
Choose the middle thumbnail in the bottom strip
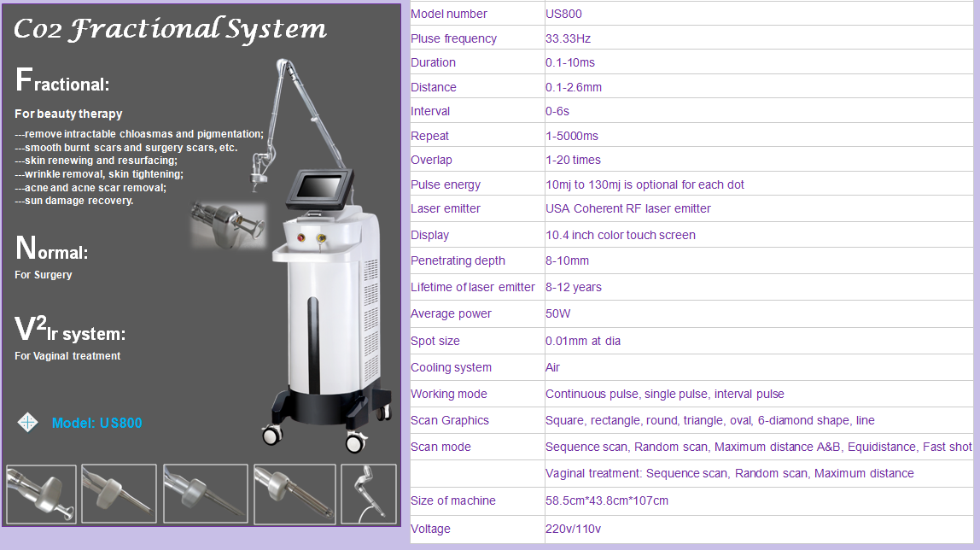[x=205, y=494]
